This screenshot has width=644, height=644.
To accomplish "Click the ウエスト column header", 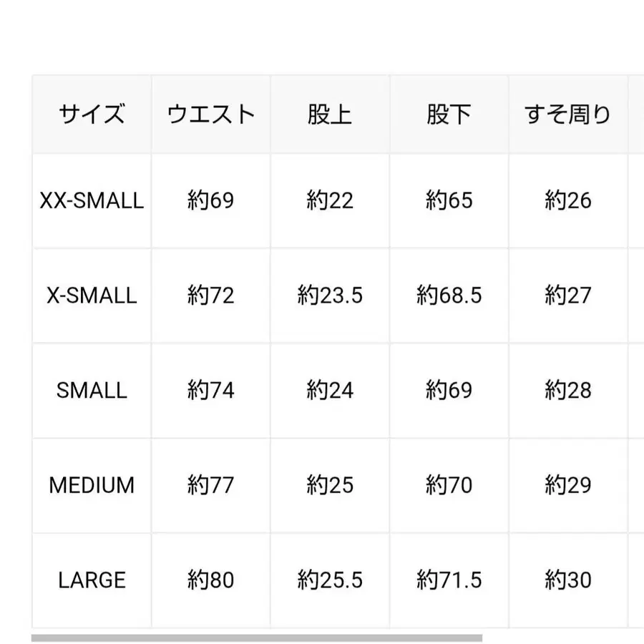I will pyautogui.click(x=211, y=114).
